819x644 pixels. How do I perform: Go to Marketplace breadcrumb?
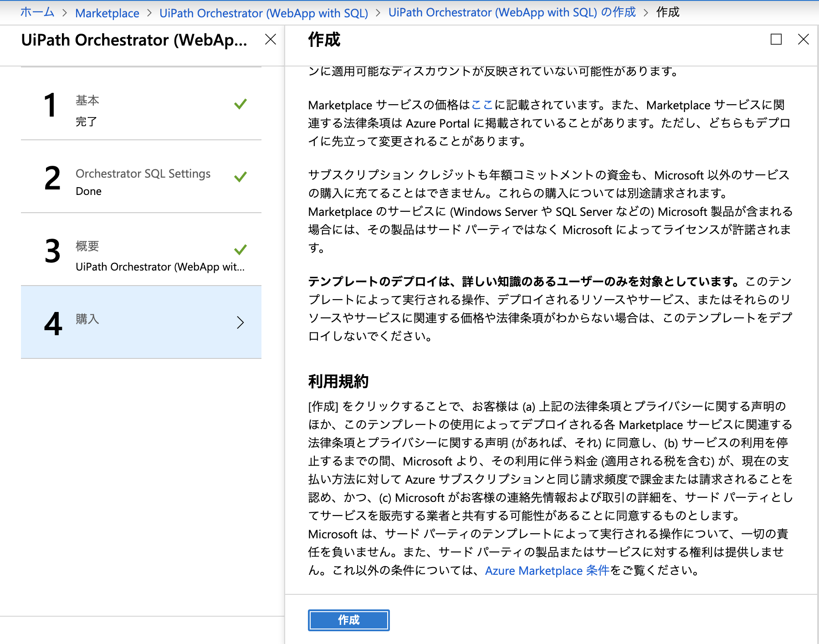[107, 13]
